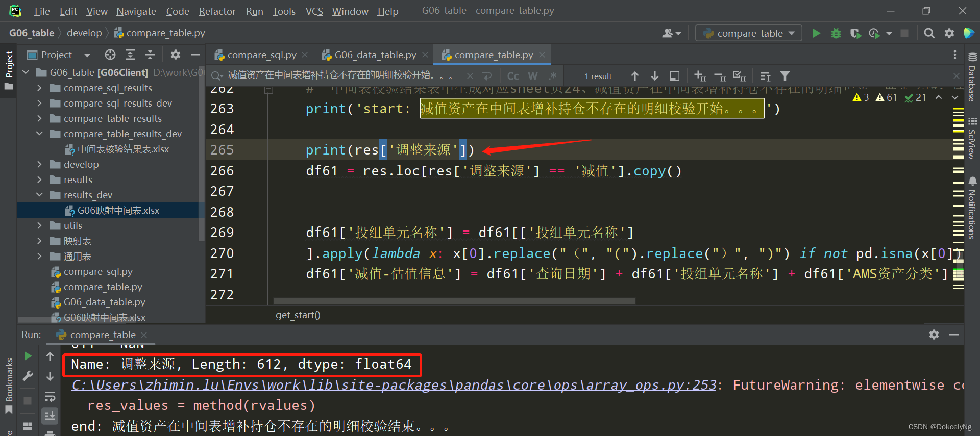The width and height of the screenshot is (980, 436).
Task: Toggle Match Case (Cc) in search bar
Action: (513, 76)
